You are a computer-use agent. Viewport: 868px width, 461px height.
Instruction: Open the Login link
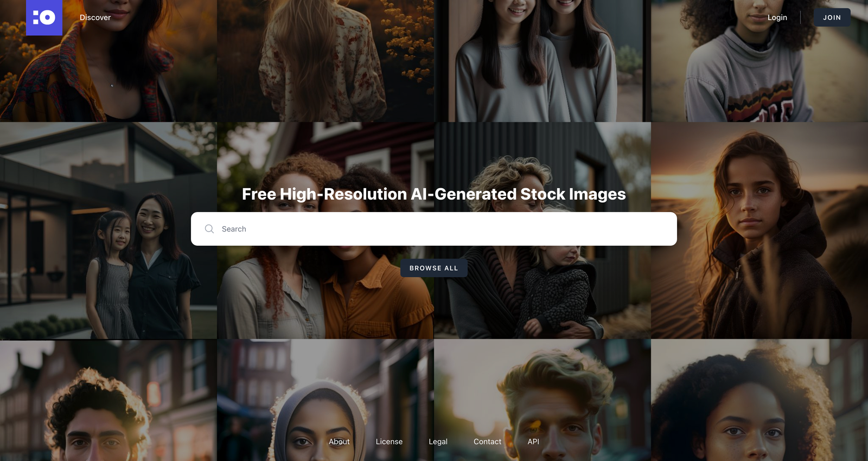777,17
